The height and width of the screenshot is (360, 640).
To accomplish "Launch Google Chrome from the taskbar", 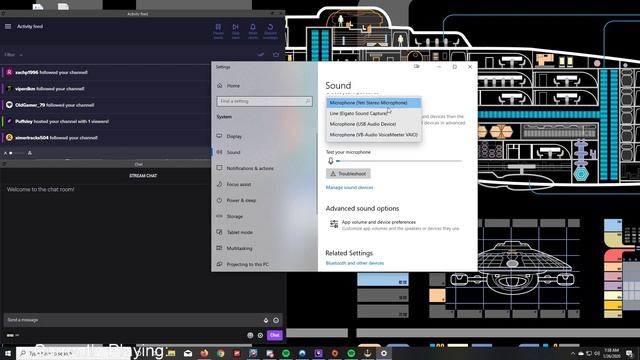I will 220,353.
